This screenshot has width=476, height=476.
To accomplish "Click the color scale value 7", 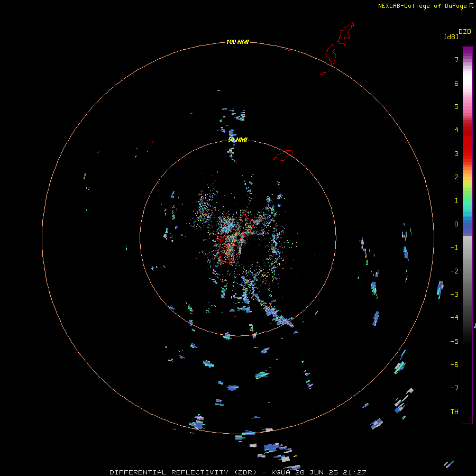I will [x=456, y=59].
